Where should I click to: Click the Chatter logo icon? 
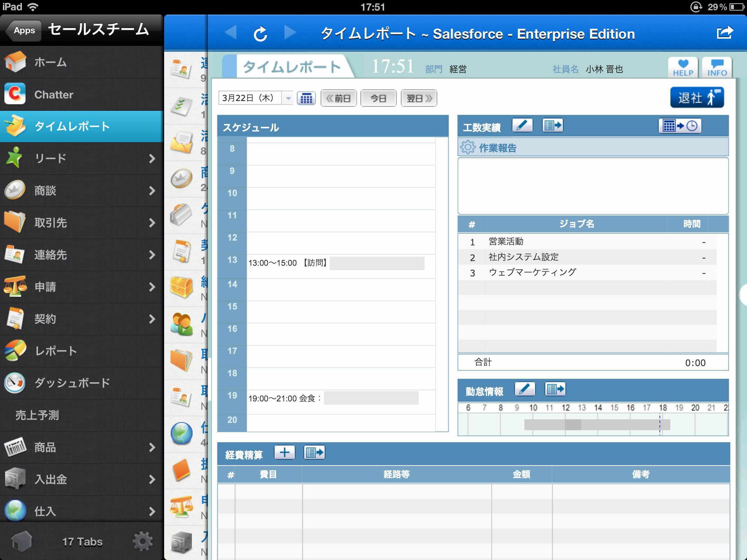coord(15,94)
